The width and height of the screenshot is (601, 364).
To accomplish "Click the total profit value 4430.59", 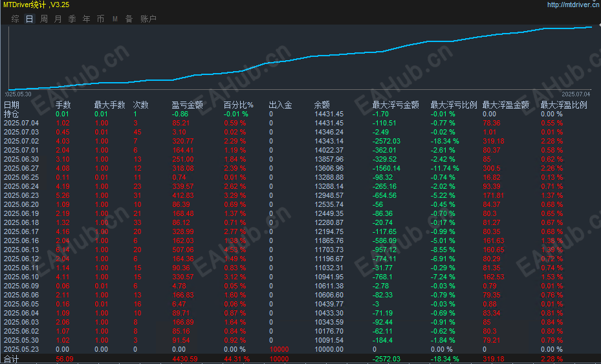I will (x=185, y=359).
